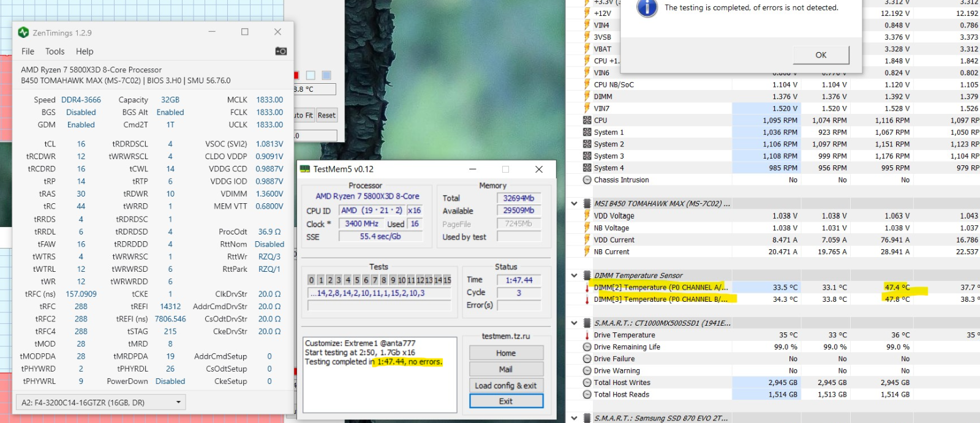Click the VDD Voltage bolt icon

click(587, 216)
